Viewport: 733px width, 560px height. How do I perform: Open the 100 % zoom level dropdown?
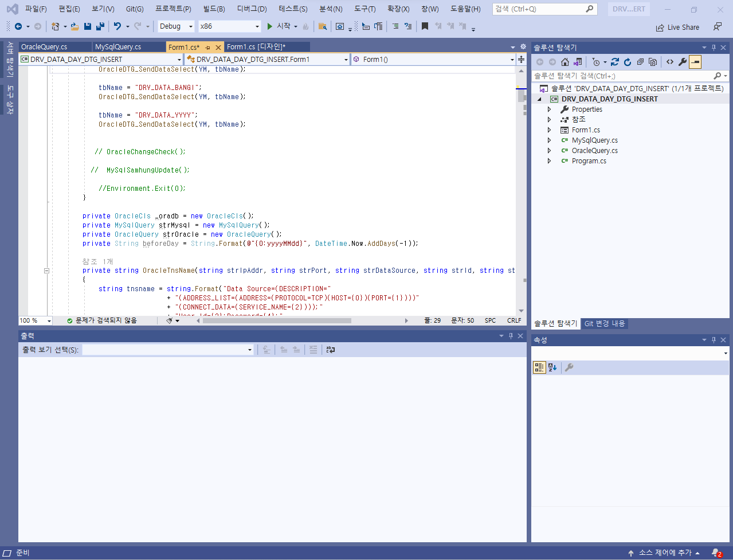[36, 320]
